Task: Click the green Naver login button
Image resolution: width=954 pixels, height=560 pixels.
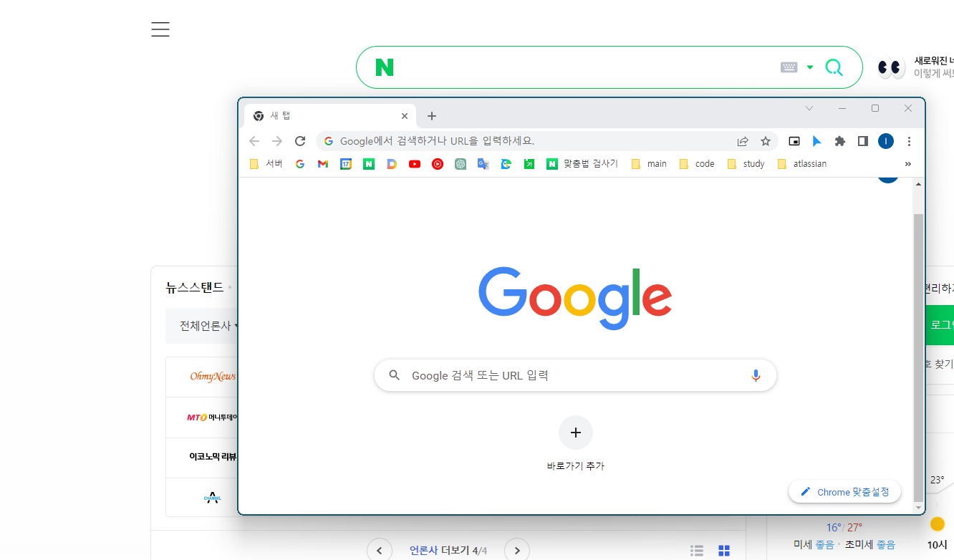Action: click(x=940, y=325)
